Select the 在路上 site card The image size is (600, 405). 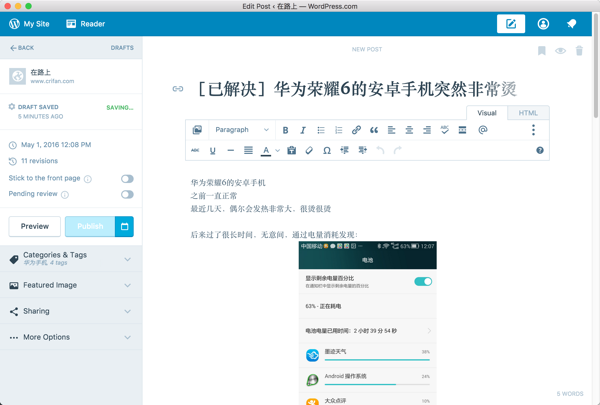[x=71, y=76]
